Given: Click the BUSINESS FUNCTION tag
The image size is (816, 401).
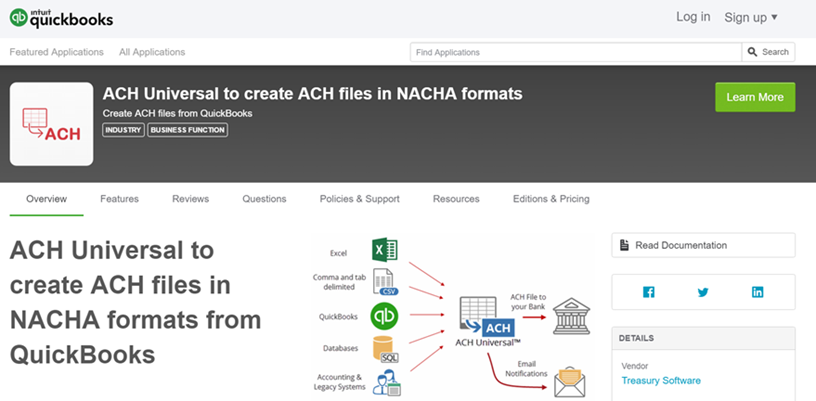Looking at the screenshot, I should tap(188, 130).
